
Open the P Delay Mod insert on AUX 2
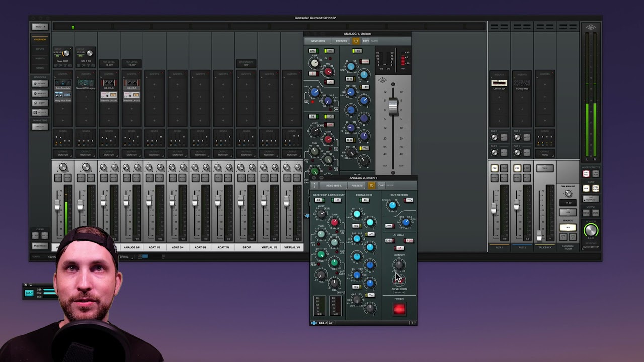coord(522,83)
